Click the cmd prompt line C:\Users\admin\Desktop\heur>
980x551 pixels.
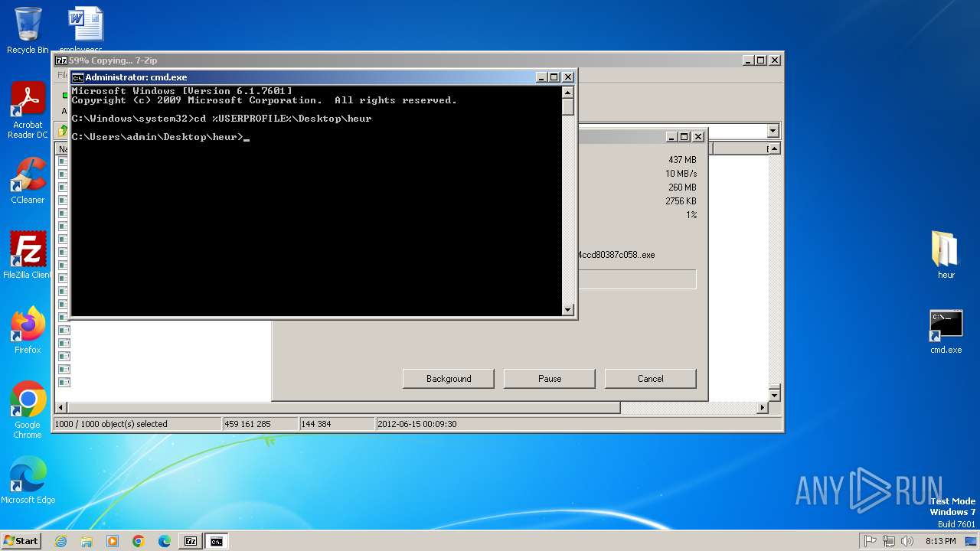[x=158, y=137]
